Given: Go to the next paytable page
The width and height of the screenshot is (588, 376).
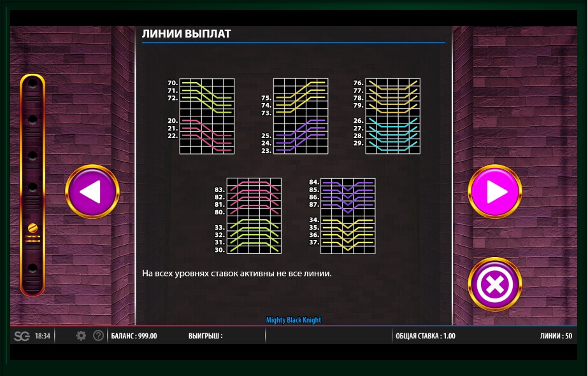Looking at the screenshot, I should (x=495, y=191).
